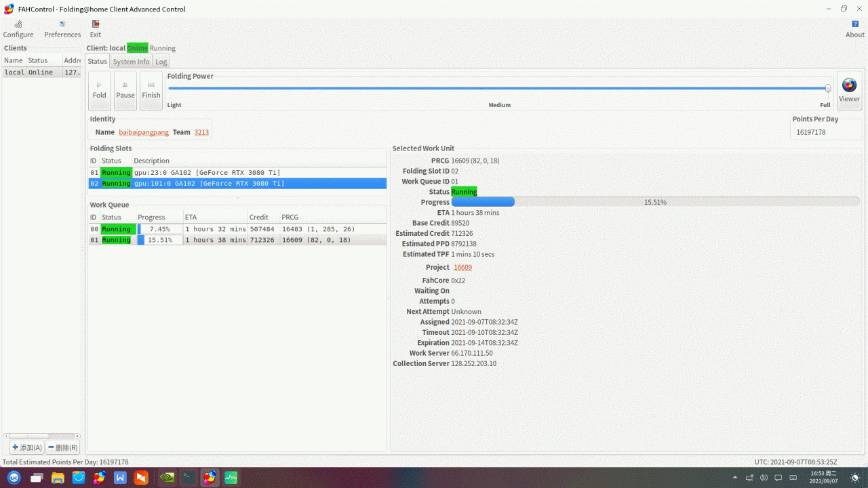Open the NVIDIA settings taskbar icon
Viewport: 868px width, 488px height.
(167, 478)
